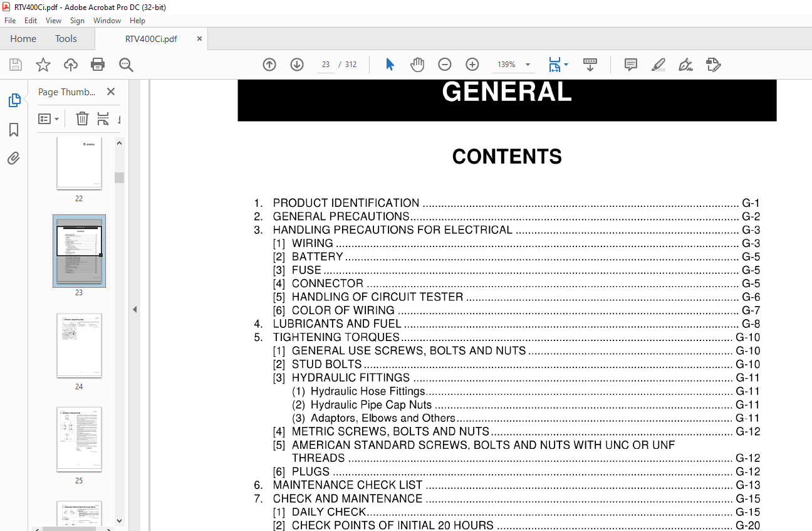Click thumbnail panel scroll up arrow
Screen dimensions: 812x531
pos(119,143)
